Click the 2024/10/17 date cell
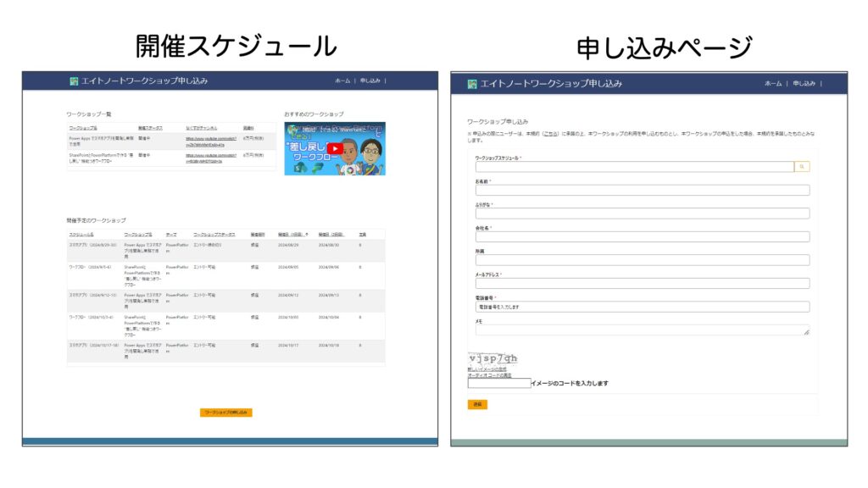Image resolution: width=868 pixels, height=488 pixels. click(288, 346)
